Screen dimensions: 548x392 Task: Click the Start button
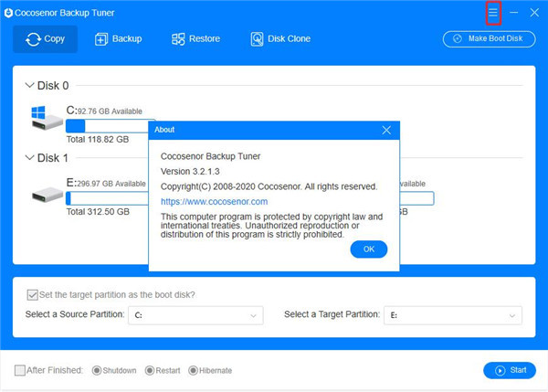(510, 370)
